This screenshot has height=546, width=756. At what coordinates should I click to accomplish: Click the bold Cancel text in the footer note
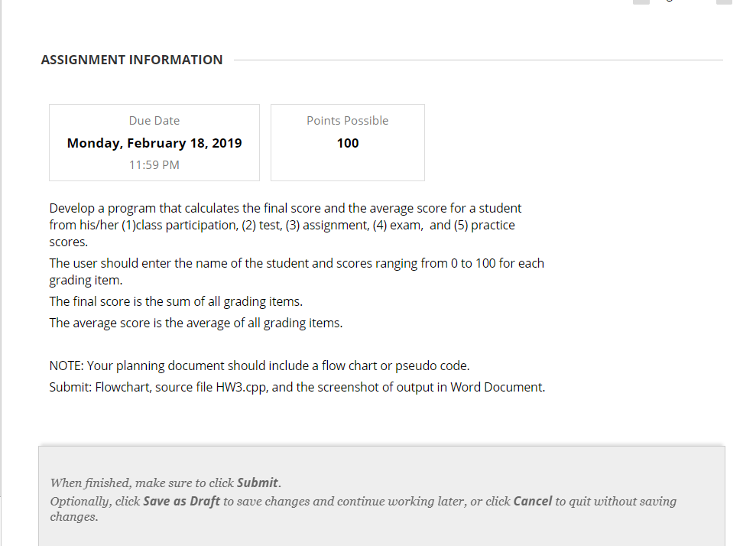pos(532,501)
